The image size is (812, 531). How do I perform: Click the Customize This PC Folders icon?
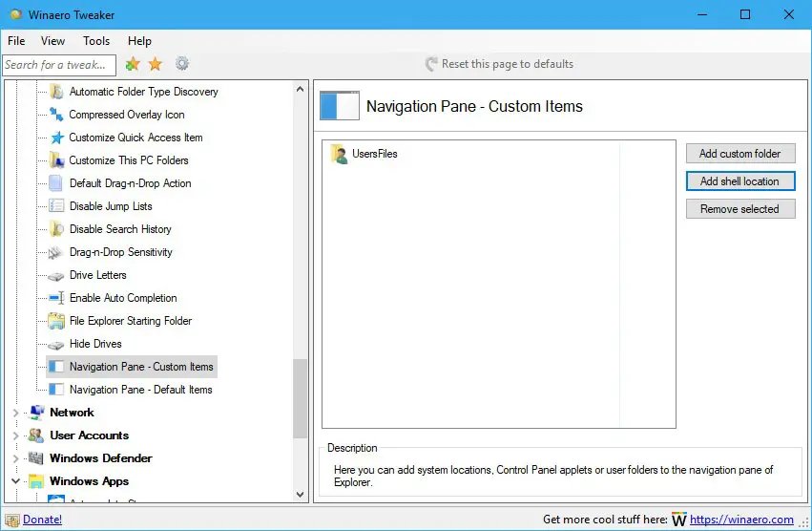(x=56, y=160)
